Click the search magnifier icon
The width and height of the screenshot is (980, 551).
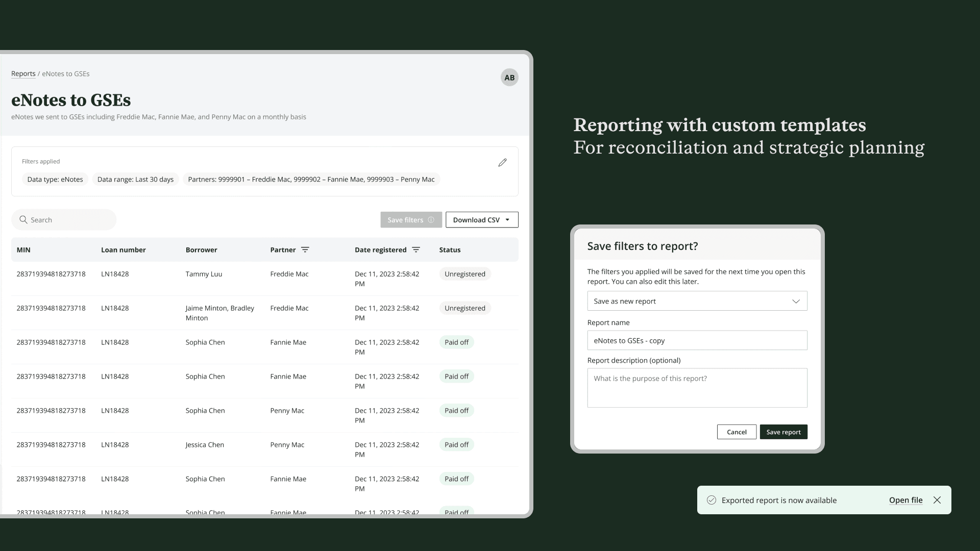(23, 220)
